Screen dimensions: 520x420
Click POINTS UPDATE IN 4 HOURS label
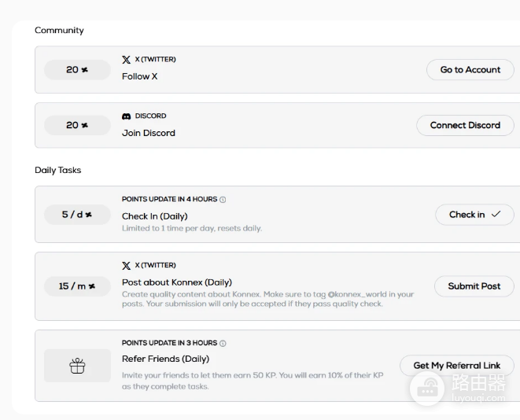[169, 199]
